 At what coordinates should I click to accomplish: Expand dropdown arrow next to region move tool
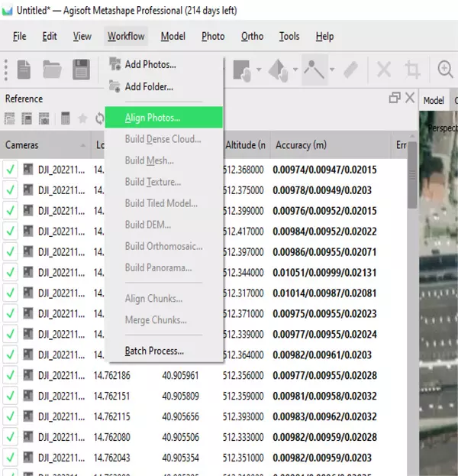(295, 70)
